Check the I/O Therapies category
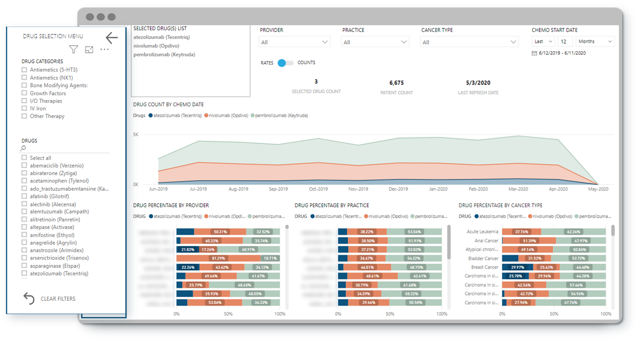Viewport: 644px width, 357px height. [x=24, y=101]
